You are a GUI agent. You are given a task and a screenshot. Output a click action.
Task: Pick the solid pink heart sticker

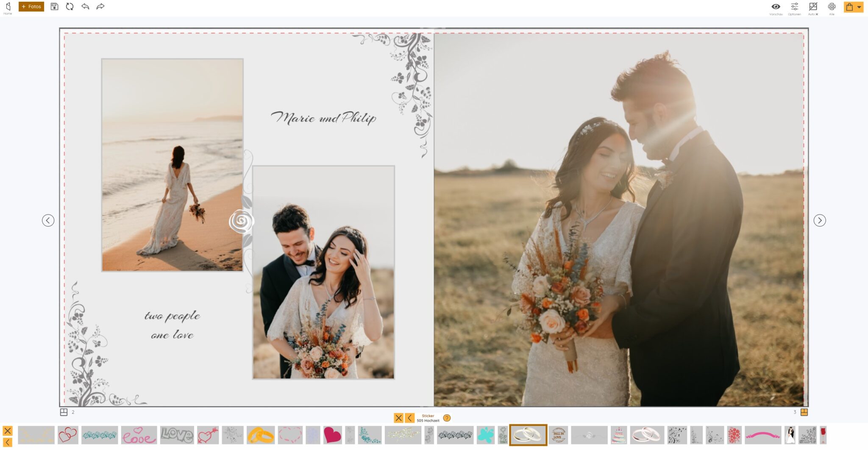point(332,435)
